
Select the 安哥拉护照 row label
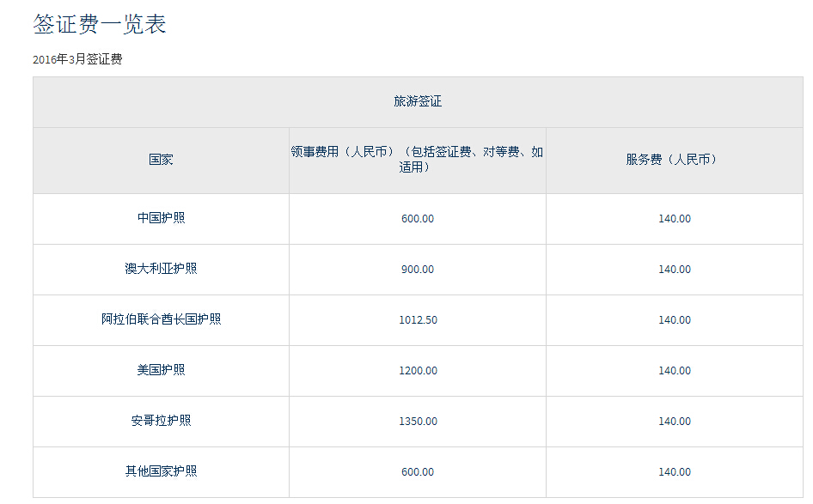tap(161, 421)
